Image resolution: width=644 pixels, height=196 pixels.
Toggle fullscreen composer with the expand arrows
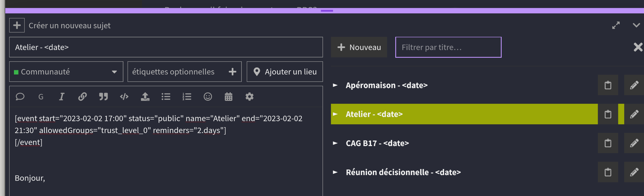click(x=616, y=25)
